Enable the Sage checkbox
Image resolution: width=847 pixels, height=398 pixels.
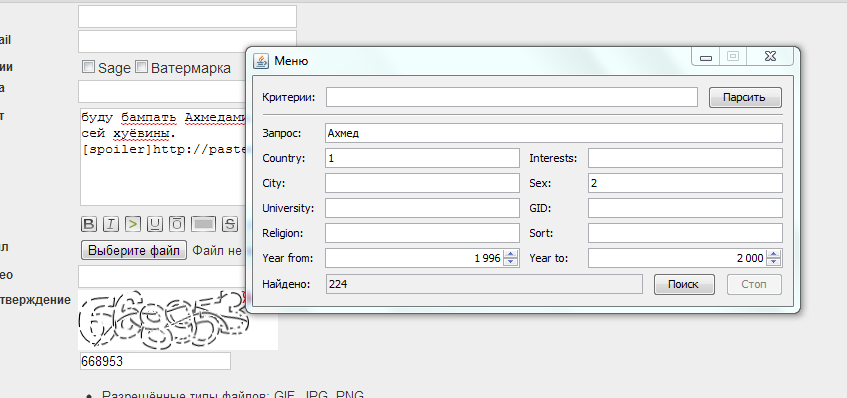pos(88,67)
